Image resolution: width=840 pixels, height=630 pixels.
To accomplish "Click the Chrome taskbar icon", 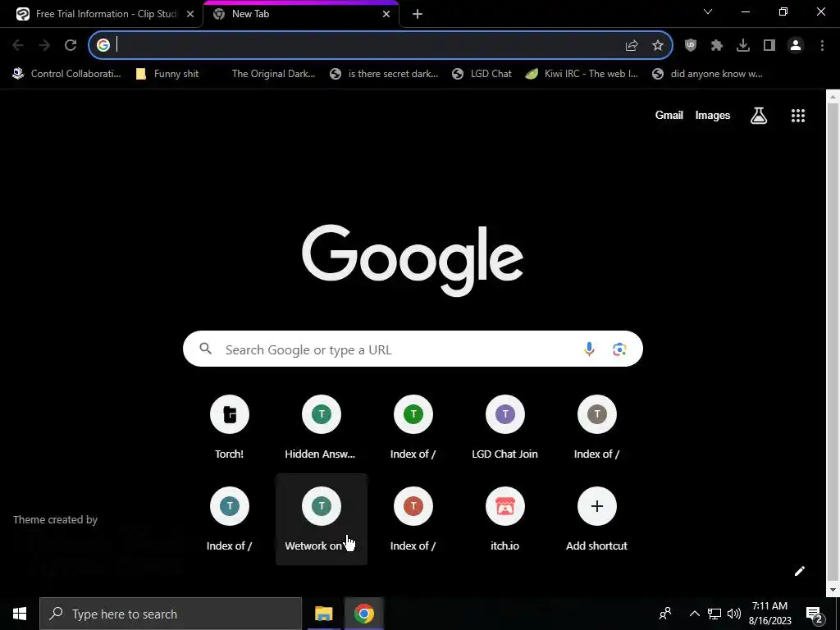I will pyautogui.click(x=363, y=614).
